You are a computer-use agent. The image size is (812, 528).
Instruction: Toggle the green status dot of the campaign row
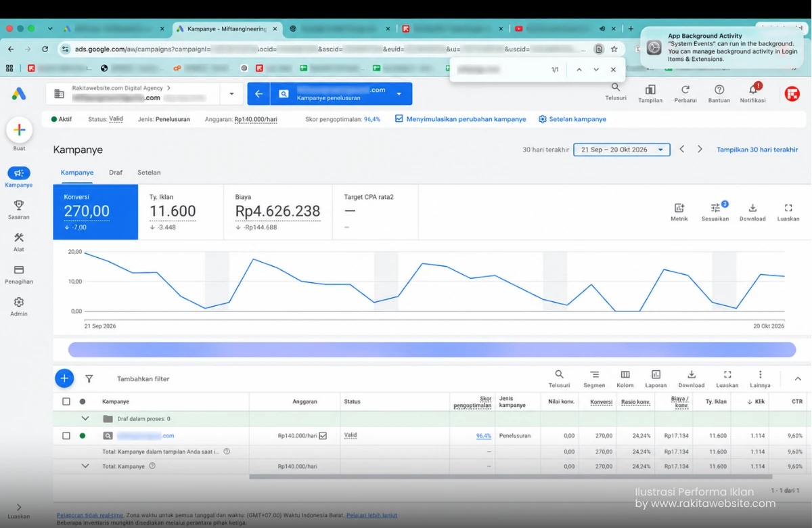click(83, 436)
